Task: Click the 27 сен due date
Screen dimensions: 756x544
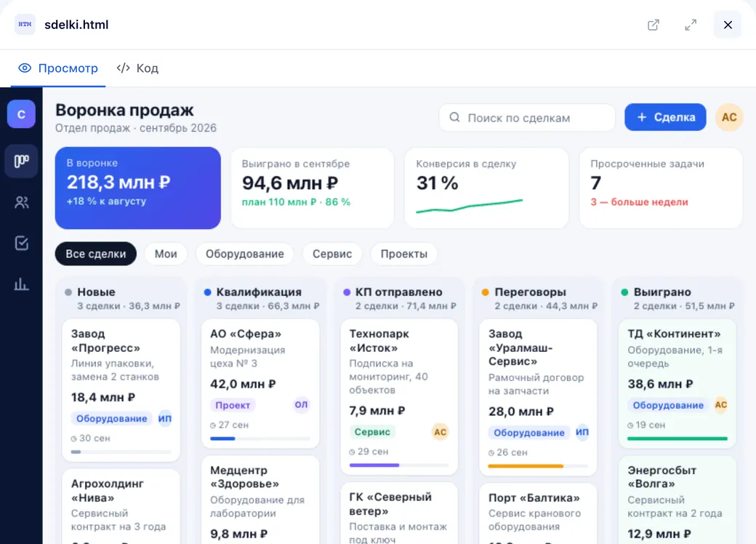Action: coord(230,425)
